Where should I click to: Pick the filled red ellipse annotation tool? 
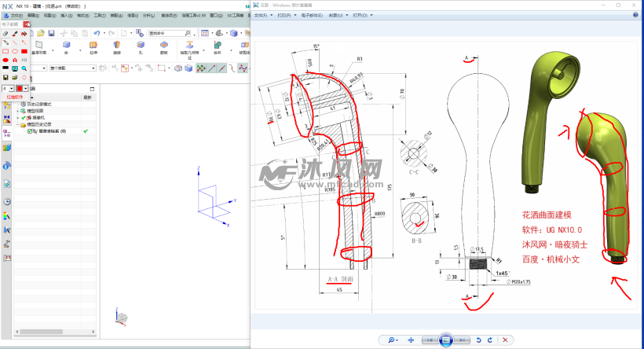[6, 60]
